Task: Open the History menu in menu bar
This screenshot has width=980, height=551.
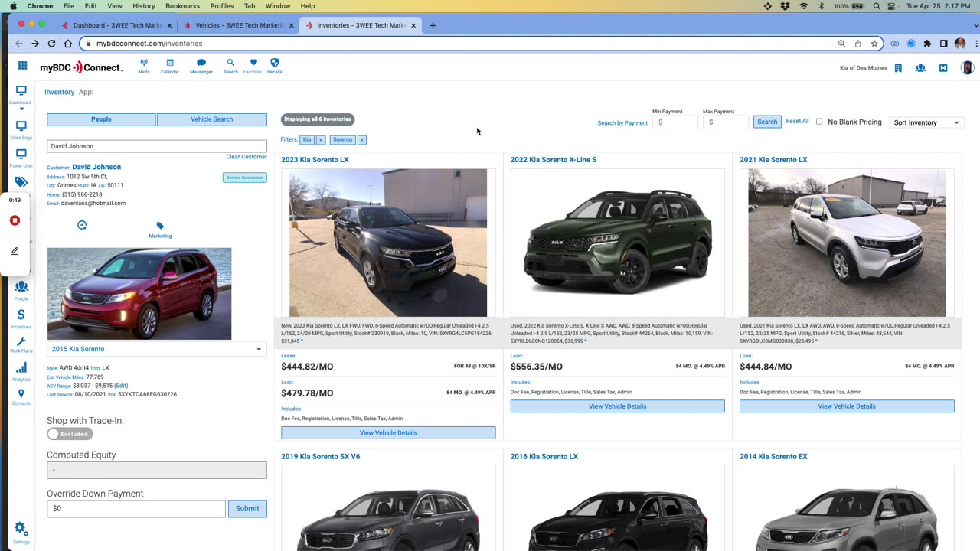Action: (x=143, y=6)
